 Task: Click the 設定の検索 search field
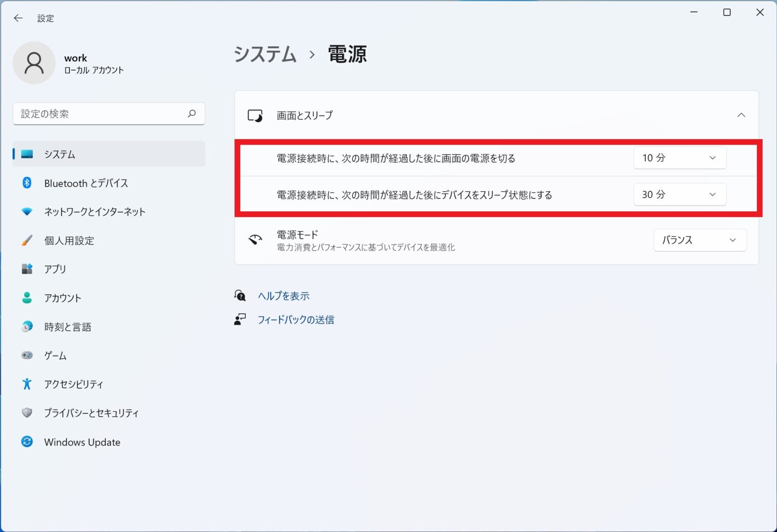(x=101, y=114)
